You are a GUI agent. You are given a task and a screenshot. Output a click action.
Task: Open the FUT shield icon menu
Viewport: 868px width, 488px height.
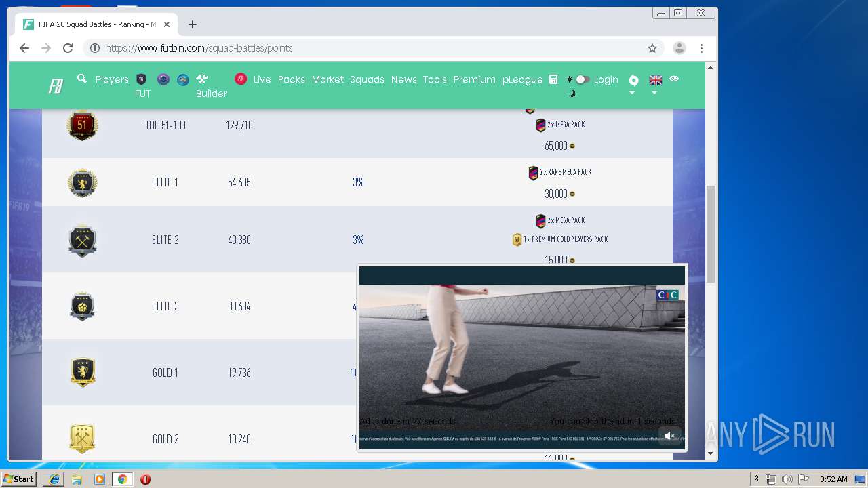pyautogui.click(x=142, y=79)
